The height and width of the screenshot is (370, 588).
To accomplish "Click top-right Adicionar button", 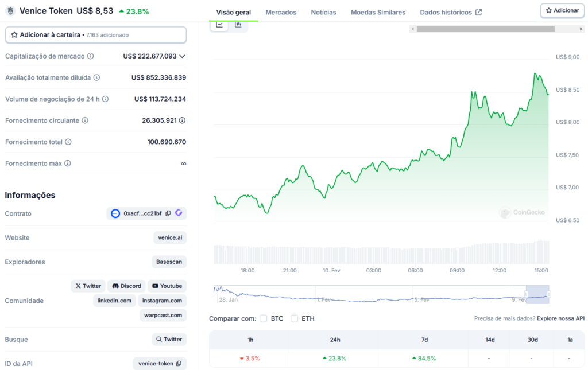I will (562, 10).
